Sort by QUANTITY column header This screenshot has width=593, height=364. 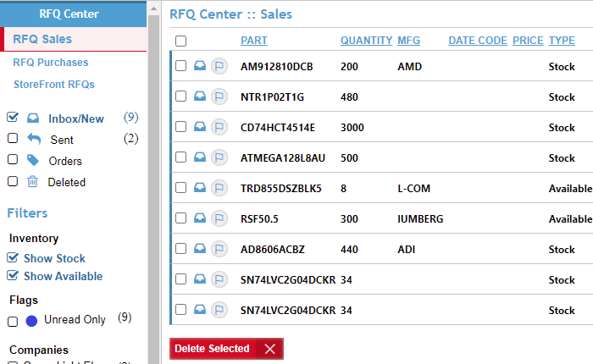366,41
